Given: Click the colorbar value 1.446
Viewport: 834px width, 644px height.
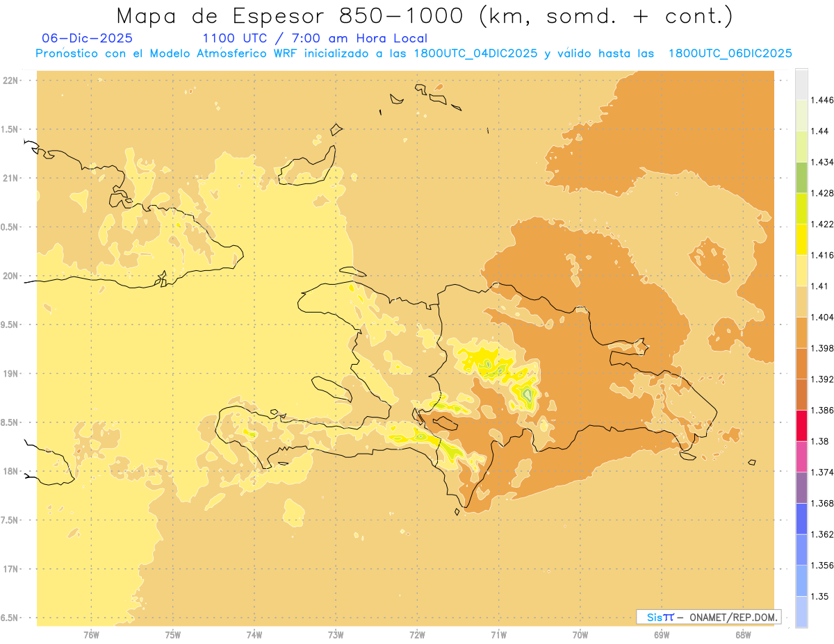Looking at the screenshot, I should tap(823, 100).
